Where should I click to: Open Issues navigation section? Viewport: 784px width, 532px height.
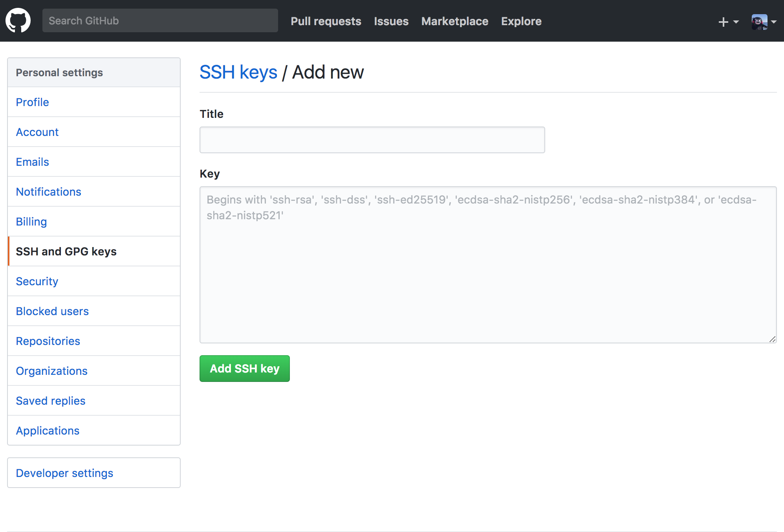(x=391, y=21)
